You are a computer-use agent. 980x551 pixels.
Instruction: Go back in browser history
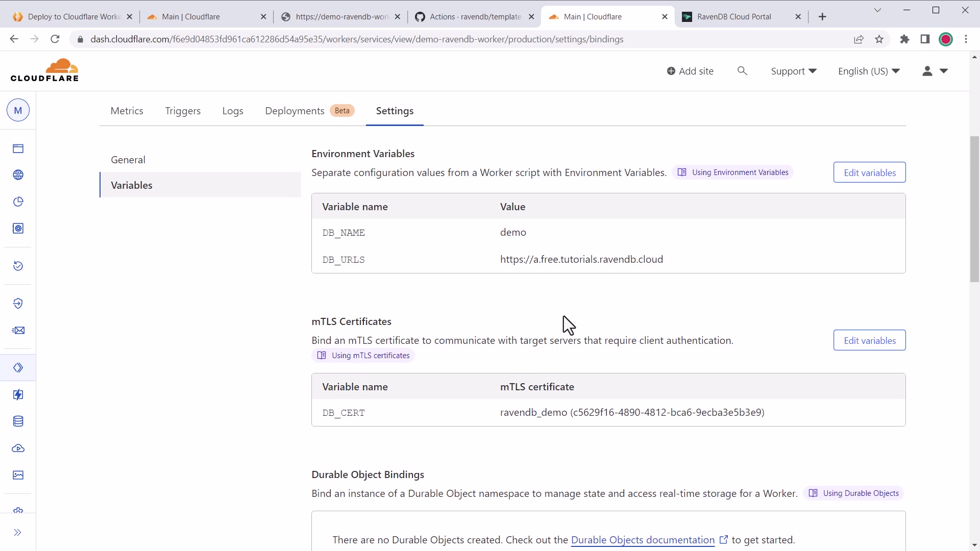coord(14,39)
